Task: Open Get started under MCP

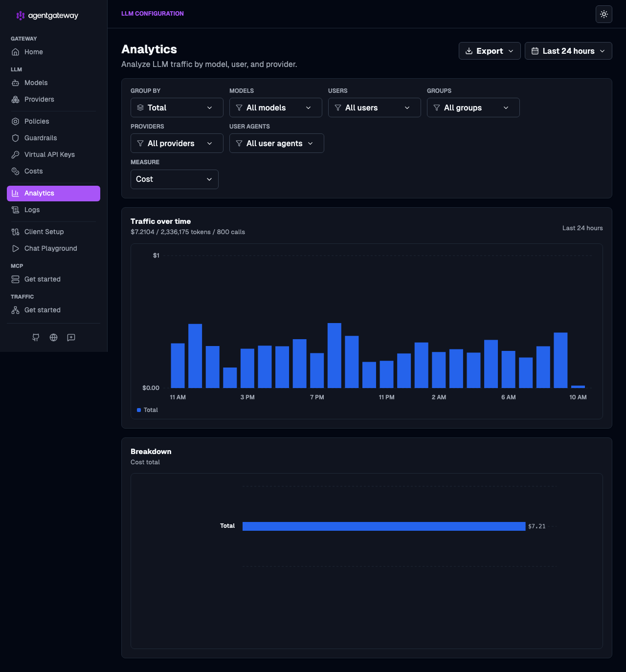Action: [54, 279]
